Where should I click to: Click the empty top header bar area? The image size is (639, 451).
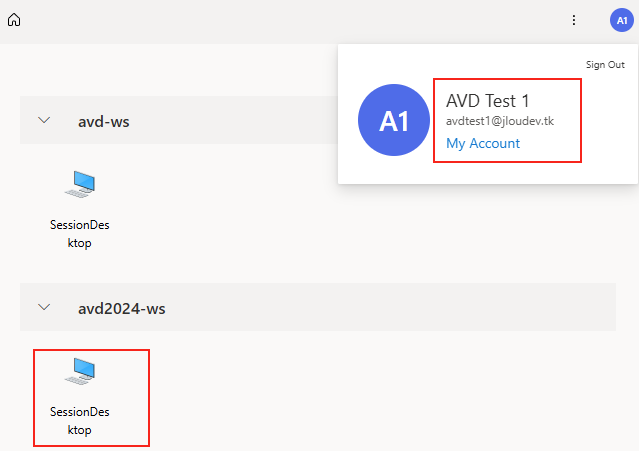pyautogui.click(x=285, y=20)
